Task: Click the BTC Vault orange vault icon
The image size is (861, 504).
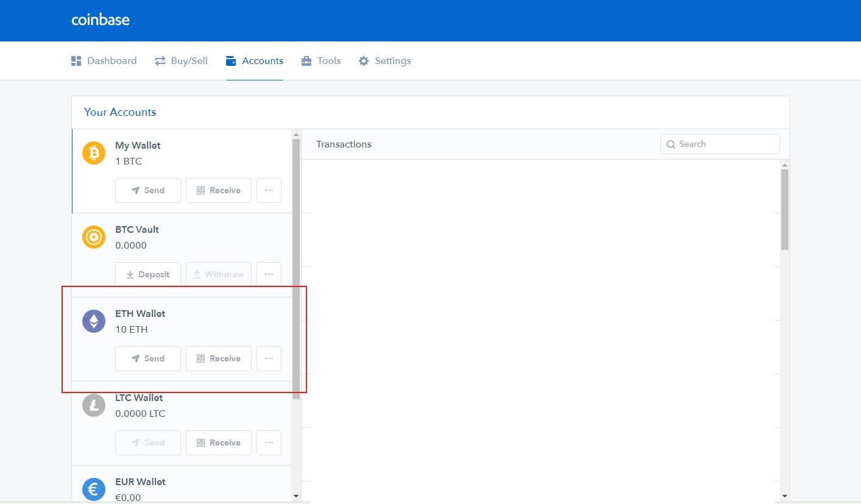Action: click(x=93, y=237)
